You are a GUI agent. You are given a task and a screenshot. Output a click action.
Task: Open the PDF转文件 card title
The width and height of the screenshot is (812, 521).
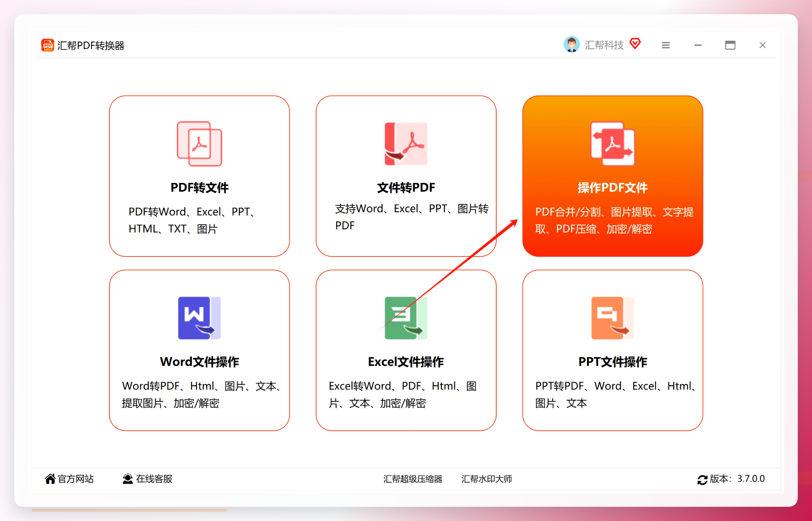[x=199, y=188]
